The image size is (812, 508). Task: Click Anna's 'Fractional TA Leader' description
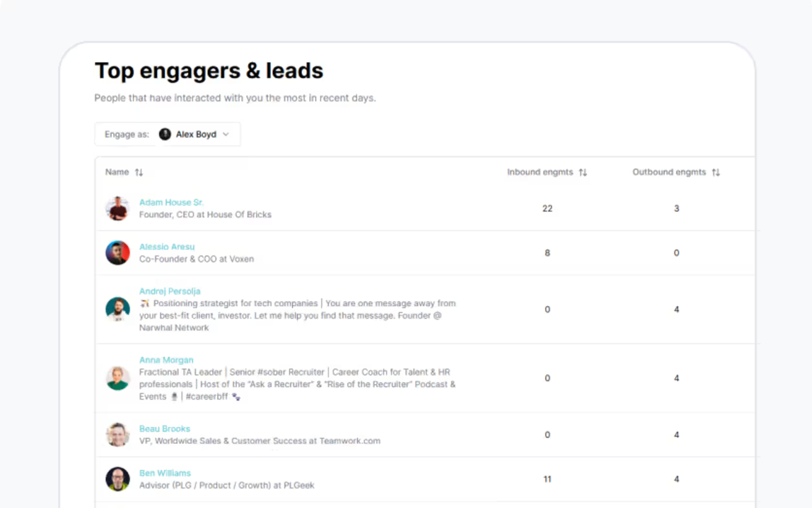298,384
